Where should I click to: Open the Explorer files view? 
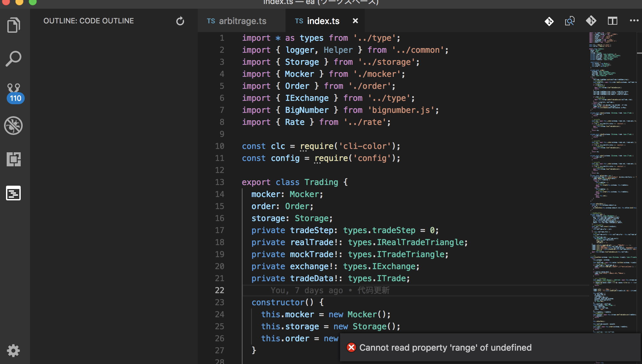point(13,25)
